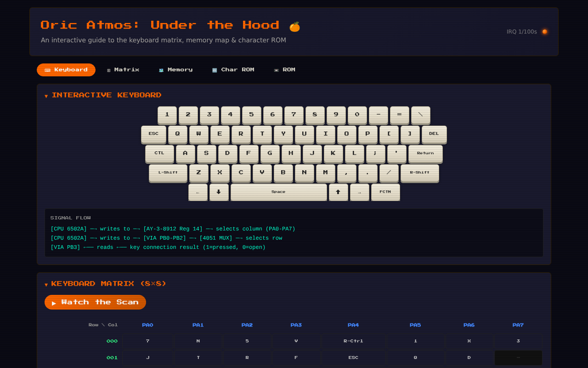Click the icon beside Char ROM
588x368 pixels.
point(214,69)
